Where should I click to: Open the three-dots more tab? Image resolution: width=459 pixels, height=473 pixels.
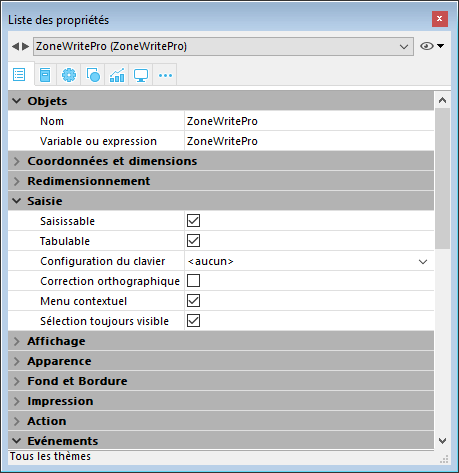(x=165, y=75)
